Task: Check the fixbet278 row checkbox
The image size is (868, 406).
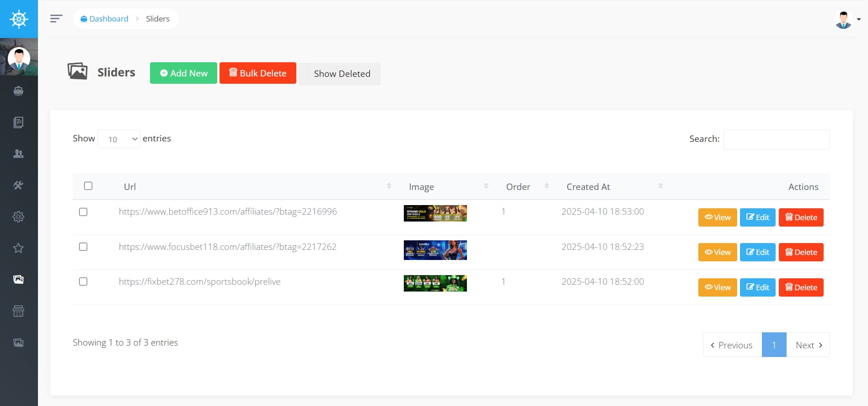Action: click(x=83, y=281)
